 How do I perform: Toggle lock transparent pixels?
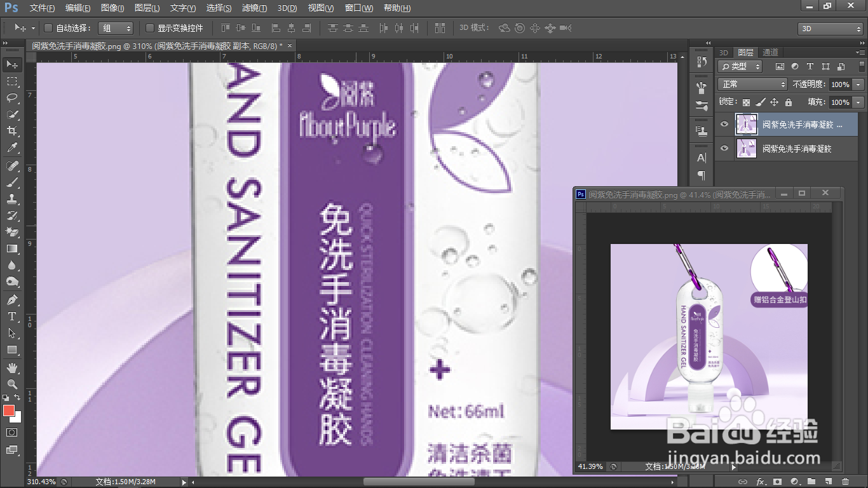click(x=746, y=102)
